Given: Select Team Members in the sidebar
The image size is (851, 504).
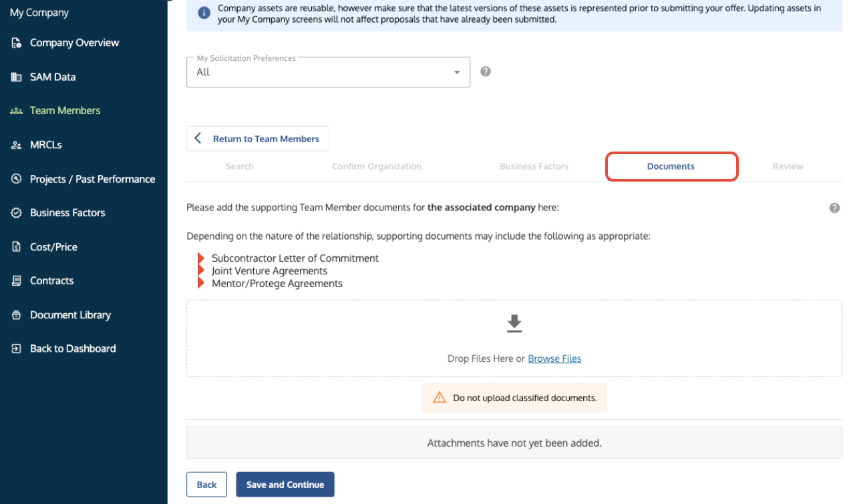Looking at the screenshot, I should tap(65, 111).
